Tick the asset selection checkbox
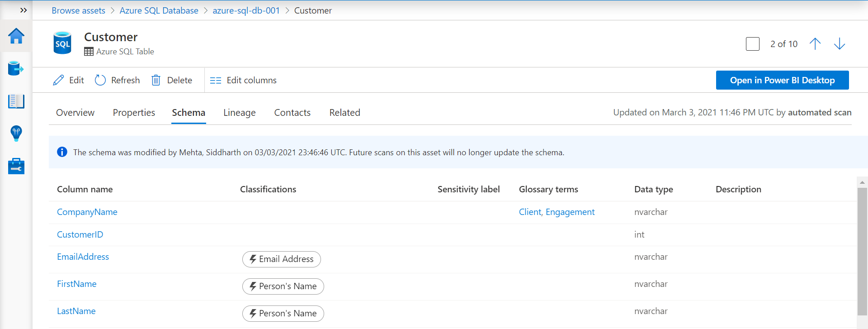Screen dimensions: 868x329 click(x=753, y=44)
